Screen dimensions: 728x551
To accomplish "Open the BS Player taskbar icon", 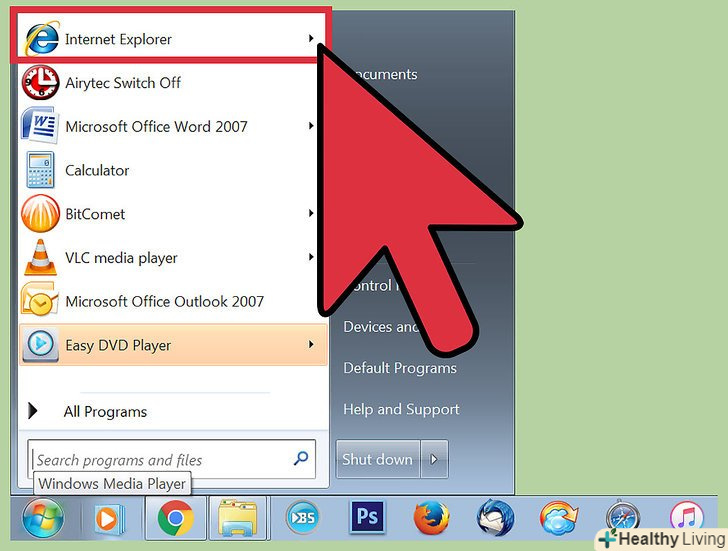I will [303, 518].
